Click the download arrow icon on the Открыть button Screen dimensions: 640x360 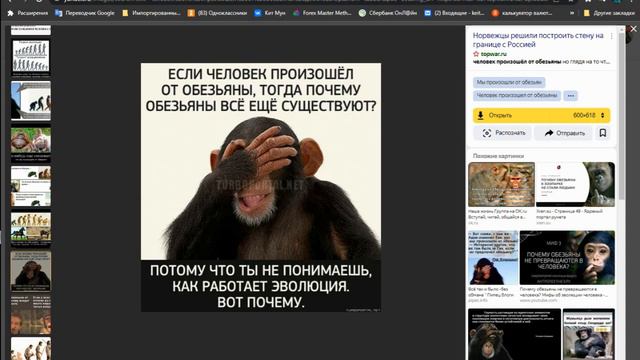point(480,116)
